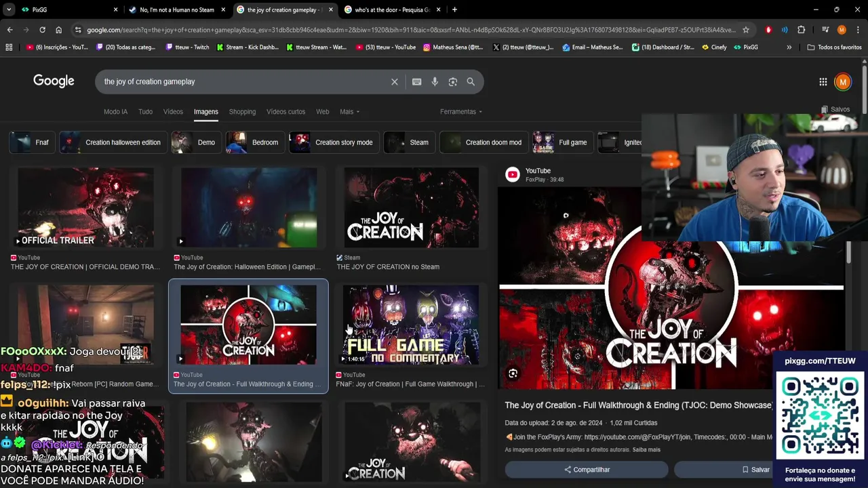Open the Salvos collections link
This screenshot has width=868, height=488.
click(x=835, y=109)
